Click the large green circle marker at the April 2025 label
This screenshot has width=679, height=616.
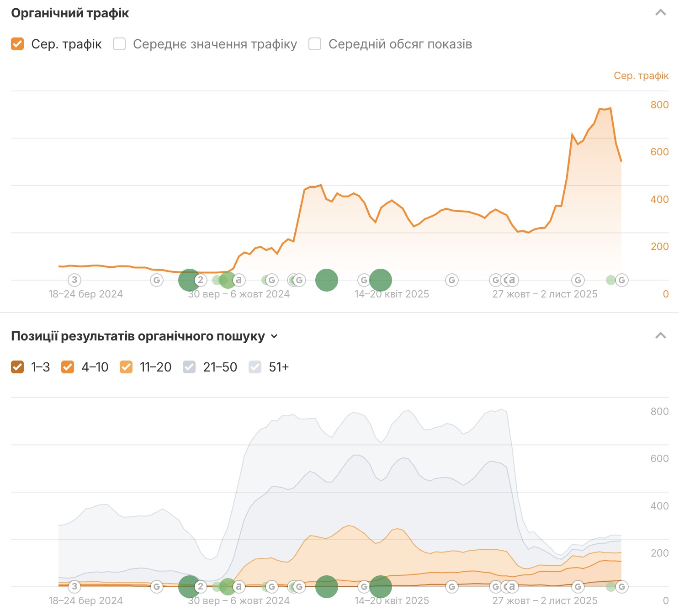pos(381,280)
